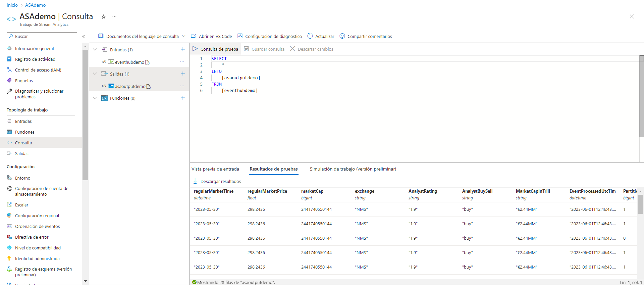This screenshot has width=644, height=285.
Task: Collapse the left navigation menu with the chevron icon
Action: (x=84, y=36)
